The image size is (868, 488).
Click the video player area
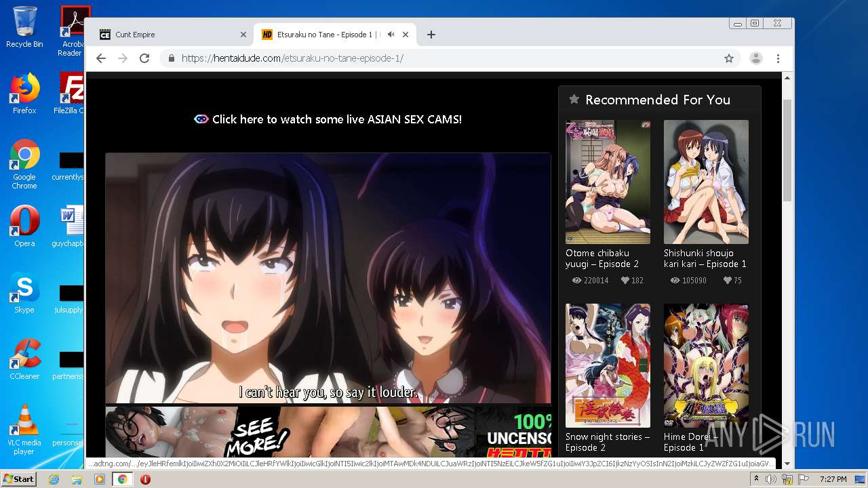328,278
